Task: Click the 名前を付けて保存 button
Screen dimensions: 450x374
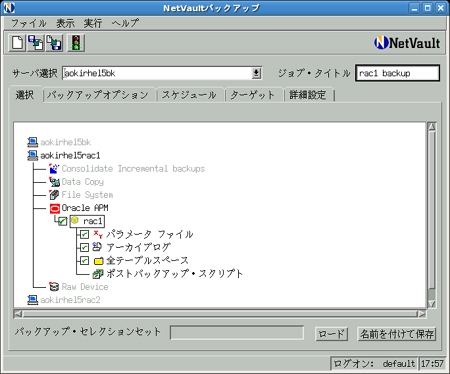Action: point(397,334)
